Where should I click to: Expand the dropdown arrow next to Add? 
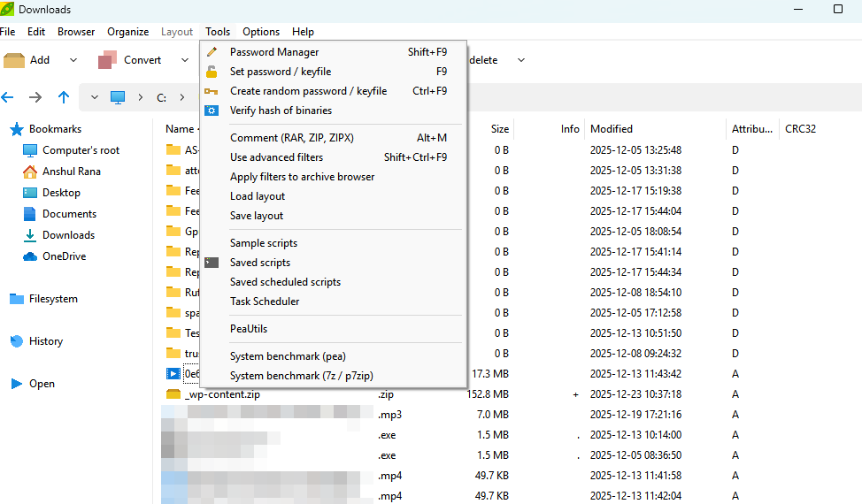tap(73, 60)
